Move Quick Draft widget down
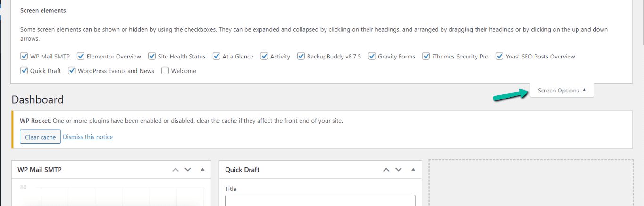This screenshot has width=644, height=206. [x=399, y=170]
